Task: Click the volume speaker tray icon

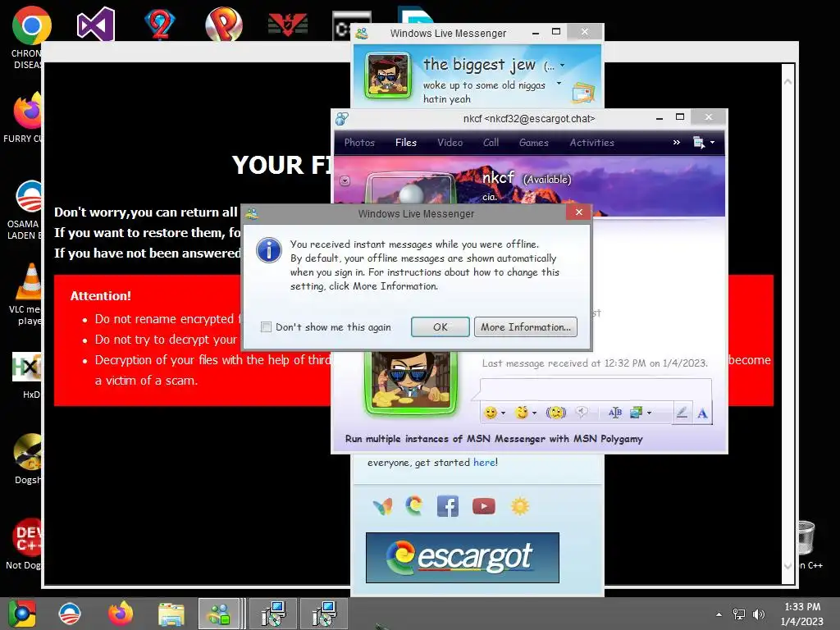Action: tap(759, 614)
